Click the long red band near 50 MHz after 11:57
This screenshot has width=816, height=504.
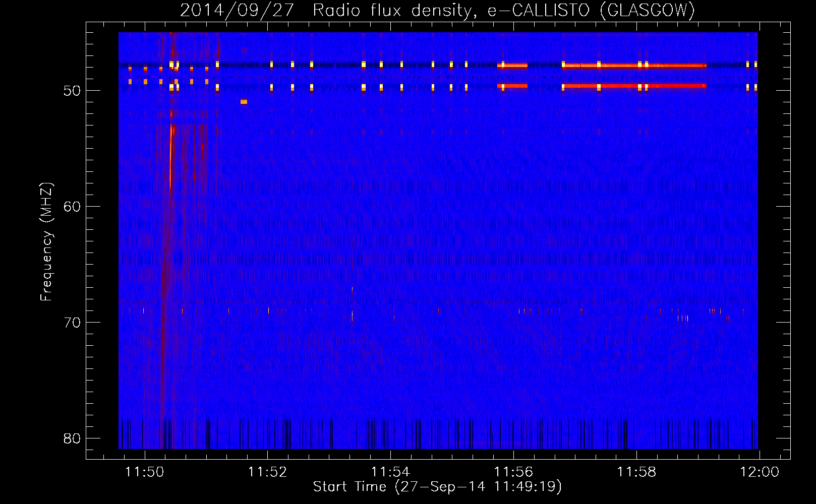pyautogui.click(x=634, y=86)
